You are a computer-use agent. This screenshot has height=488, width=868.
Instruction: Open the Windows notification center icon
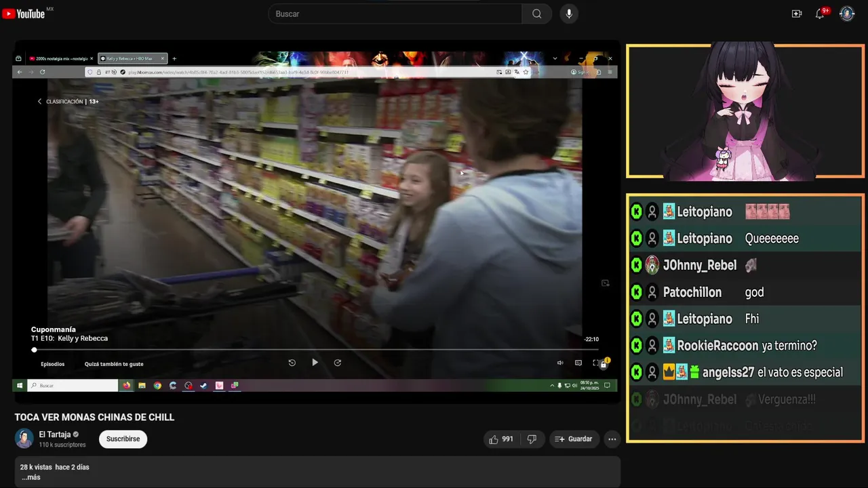(607, 385)
